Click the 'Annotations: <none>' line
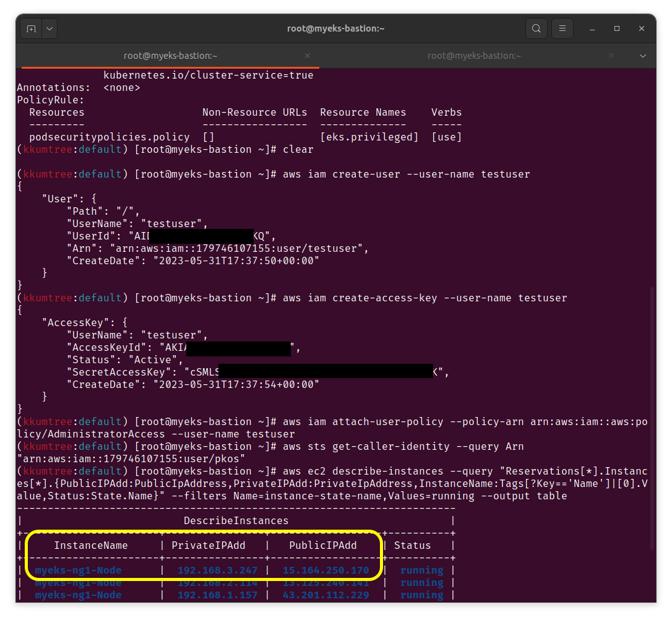This screenshot has width=672, height=620. point(79,88)
